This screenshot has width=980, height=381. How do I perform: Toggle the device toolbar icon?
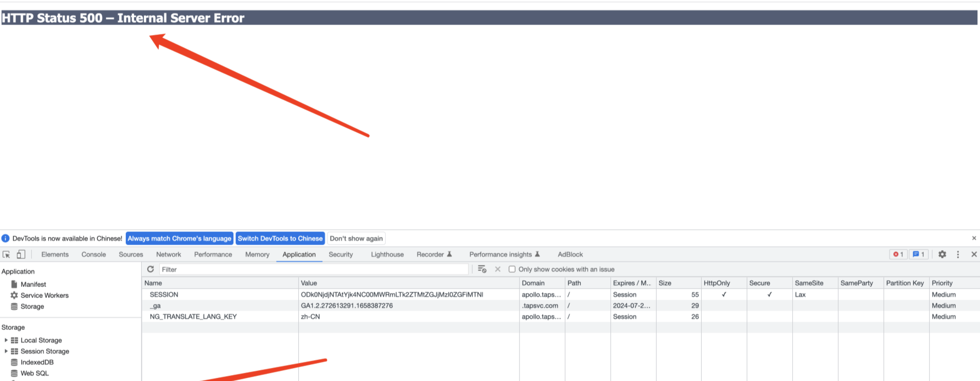tap(21, 255)
